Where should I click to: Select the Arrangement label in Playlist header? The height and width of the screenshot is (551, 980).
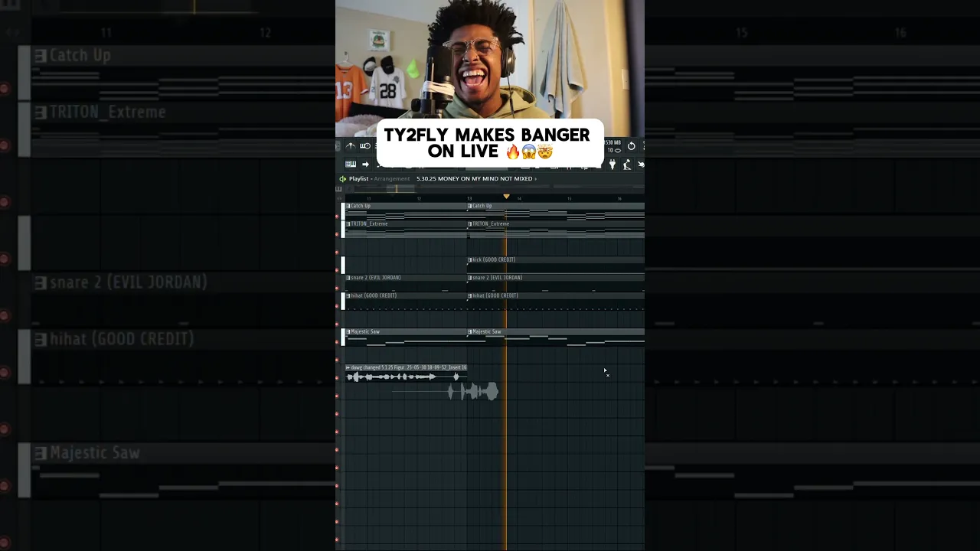[x=392, y=178]
